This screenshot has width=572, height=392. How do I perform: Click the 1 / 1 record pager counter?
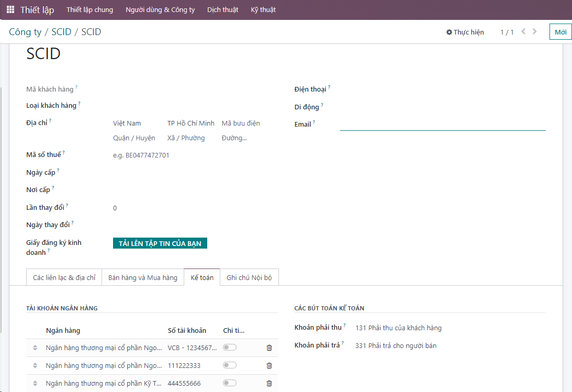click(x=507, y=32)
